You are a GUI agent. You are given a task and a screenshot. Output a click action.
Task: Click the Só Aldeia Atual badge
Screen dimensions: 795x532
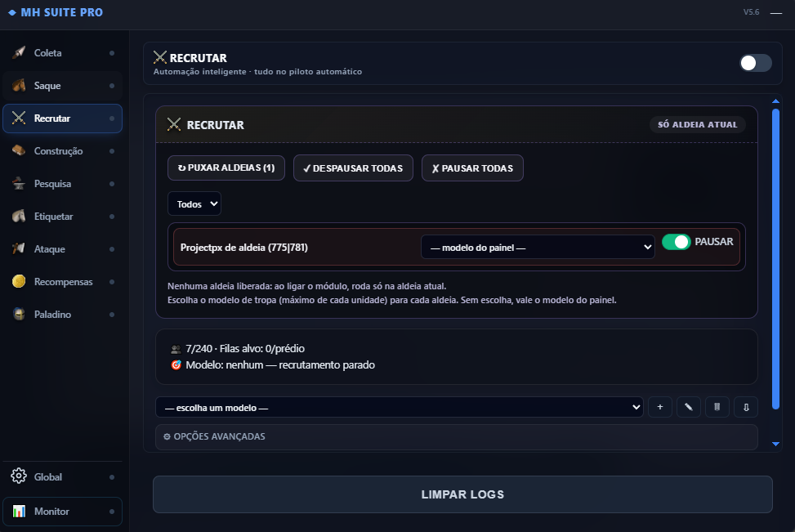click(697, 124)
